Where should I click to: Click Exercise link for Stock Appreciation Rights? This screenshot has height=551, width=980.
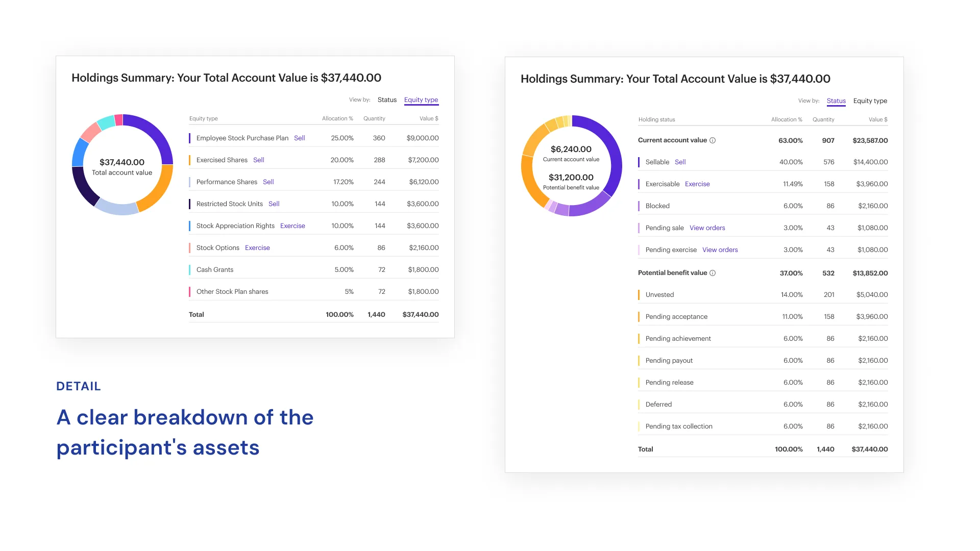[292, 226]
